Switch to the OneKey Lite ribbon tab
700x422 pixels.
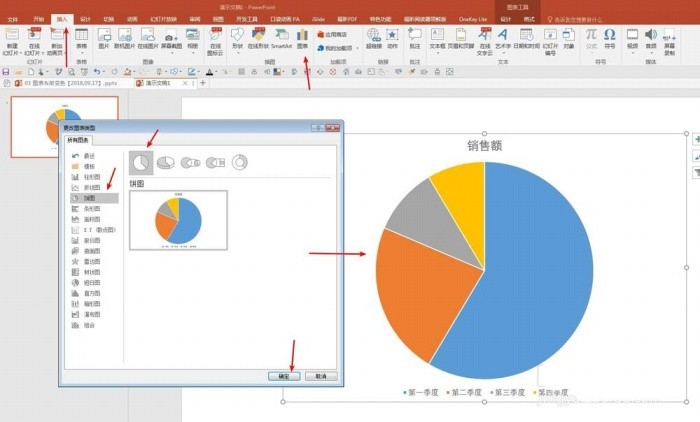pos(473,19)
